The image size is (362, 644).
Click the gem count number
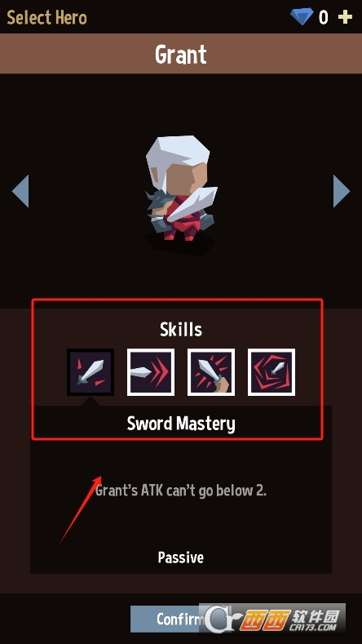(x=324, y=17)
